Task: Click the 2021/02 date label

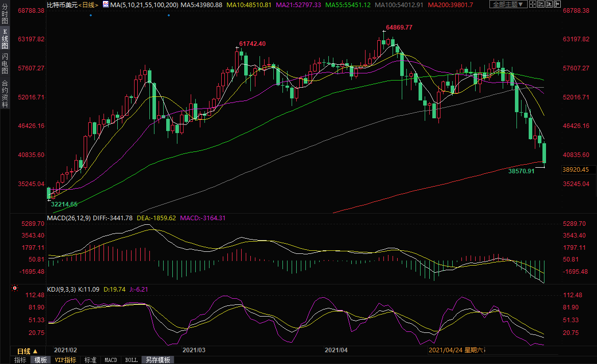Action: [65, 350]
